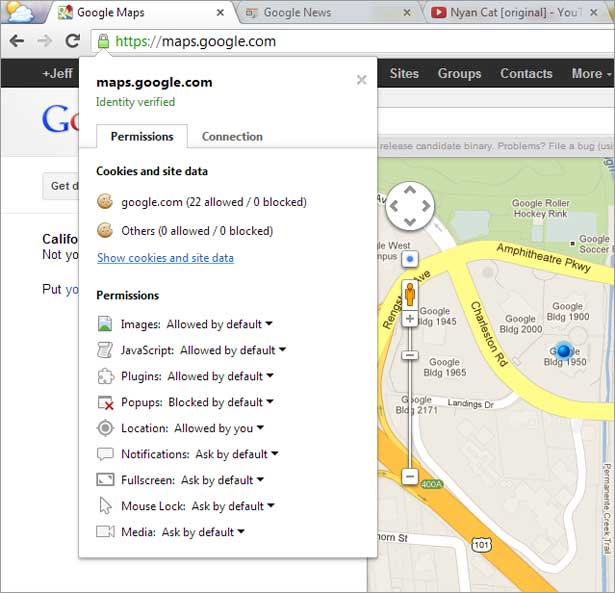
Task: Close the site info popup
Action: pyautogui.click(x=361, y=80)
